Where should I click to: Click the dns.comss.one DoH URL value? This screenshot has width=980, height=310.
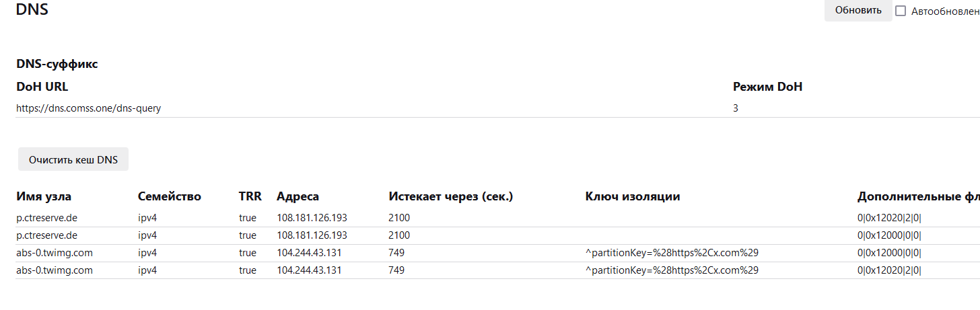point(89,108)
